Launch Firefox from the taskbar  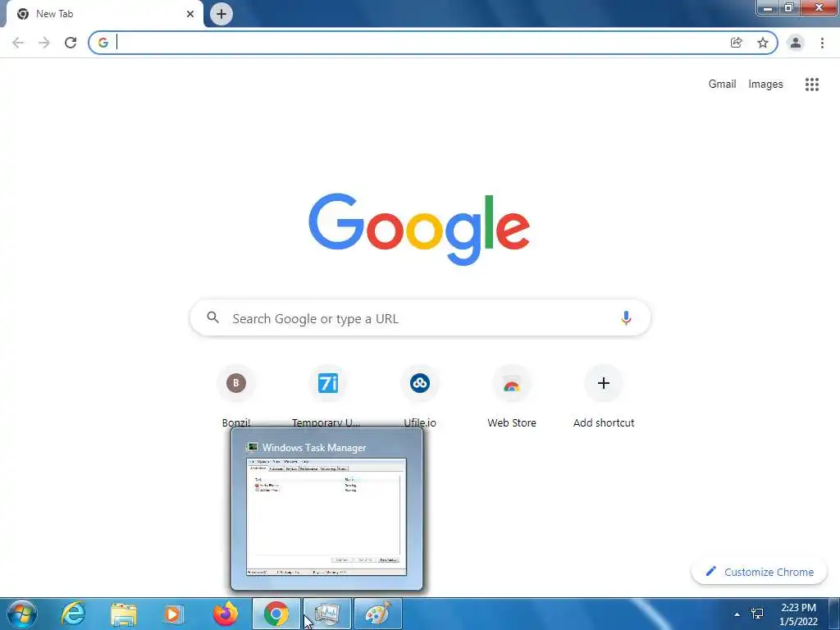coord(225,614)
